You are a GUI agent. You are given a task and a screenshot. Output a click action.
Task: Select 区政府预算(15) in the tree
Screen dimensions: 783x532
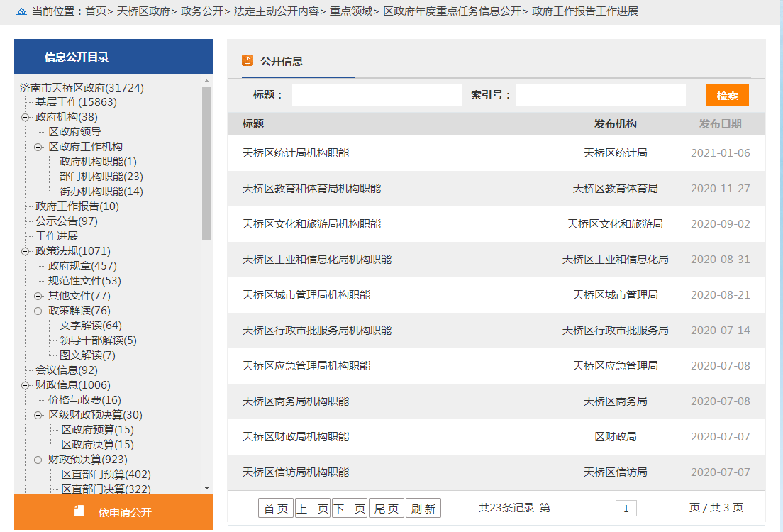[x=97, y=430]
